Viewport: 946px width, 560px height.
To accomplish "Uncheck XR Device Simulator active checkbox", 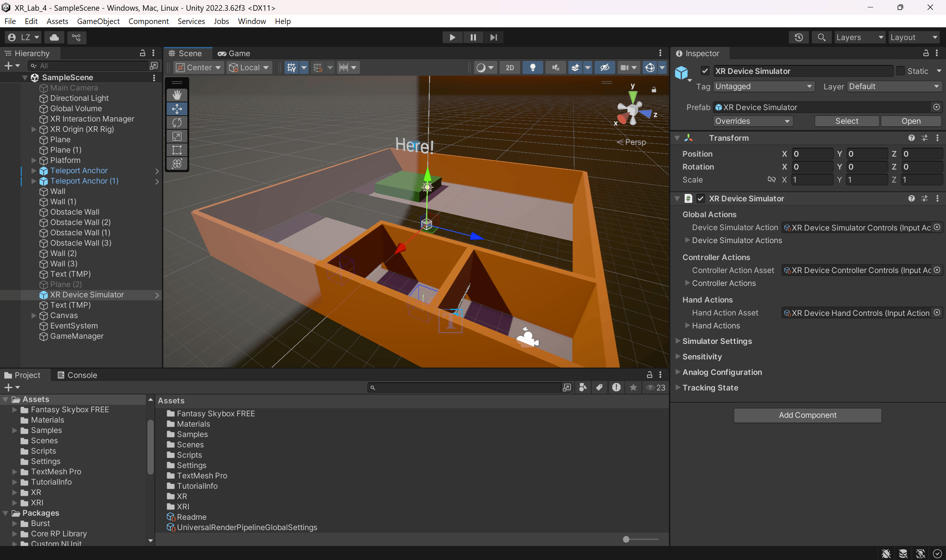I will tap(704, 71).
